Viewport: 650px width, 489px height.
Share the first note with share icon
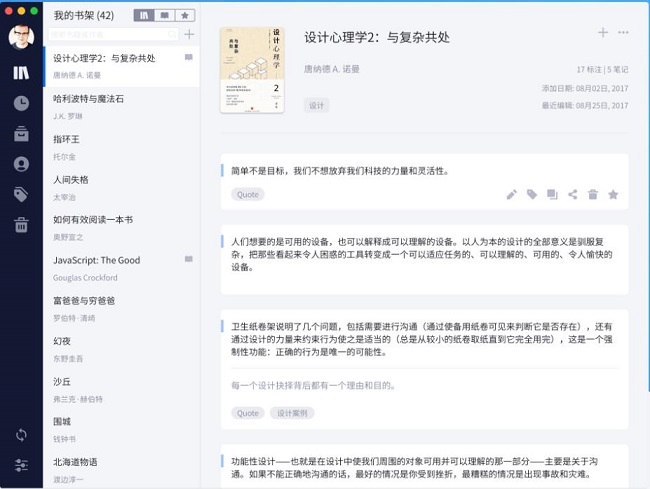point(572,194)
